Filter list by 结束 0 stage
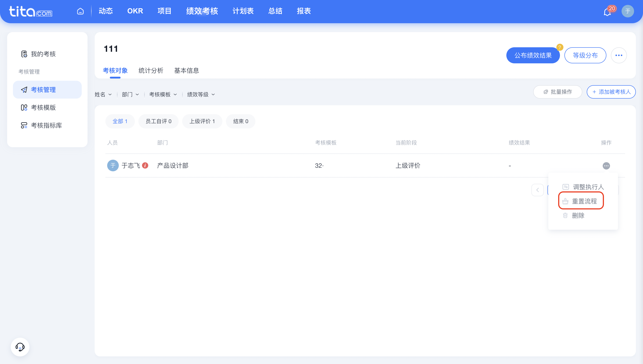This screenshot has width=643, height=364. pos(240,121)
